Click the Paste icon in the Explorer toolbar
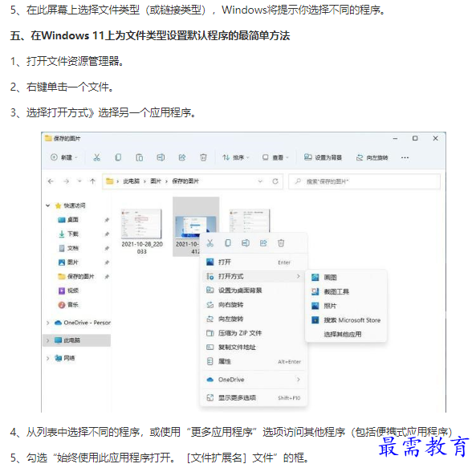 [140, 157]
